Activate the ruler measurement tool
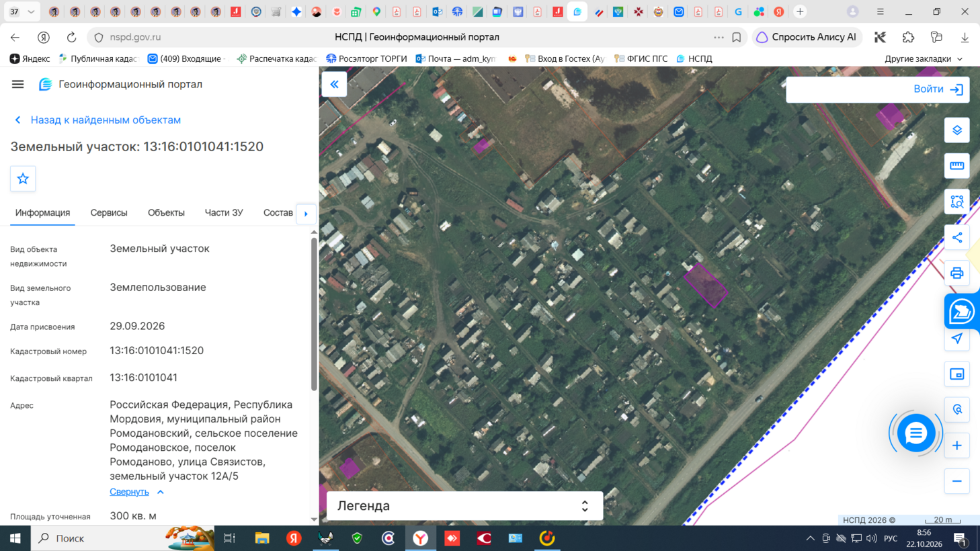The width and height of the screenshot is (980, 551). coord(956,166)
